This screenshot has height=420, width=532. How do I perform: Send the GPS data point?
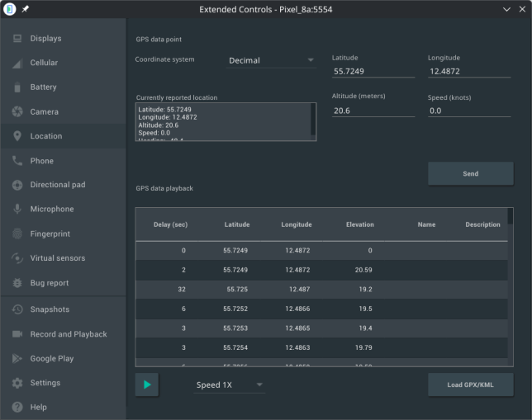[471, 173]
